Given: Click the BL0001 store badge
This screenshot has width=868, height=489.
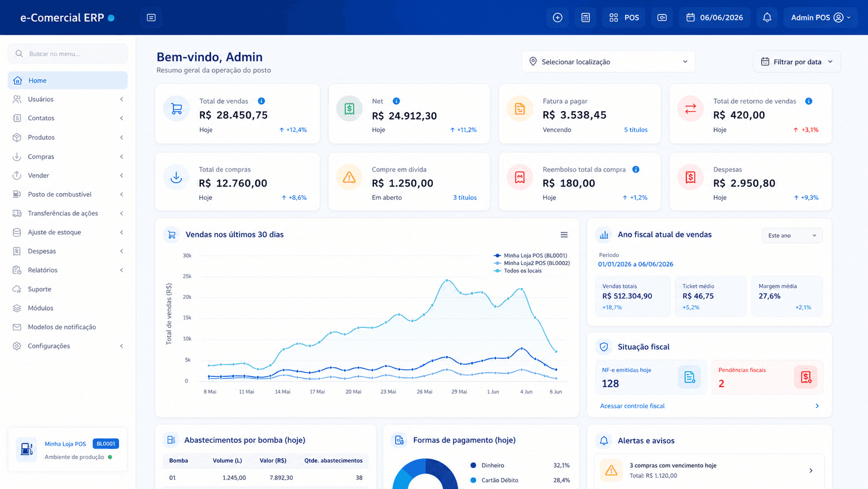Looking at the screenshot, I should click(106, 444).
